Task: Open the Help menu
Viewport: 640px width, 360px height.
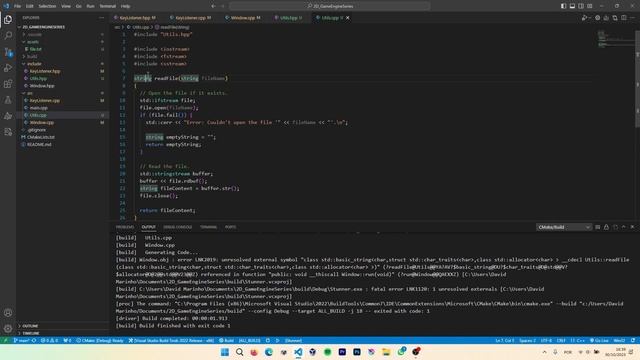Action: (125, 6)
